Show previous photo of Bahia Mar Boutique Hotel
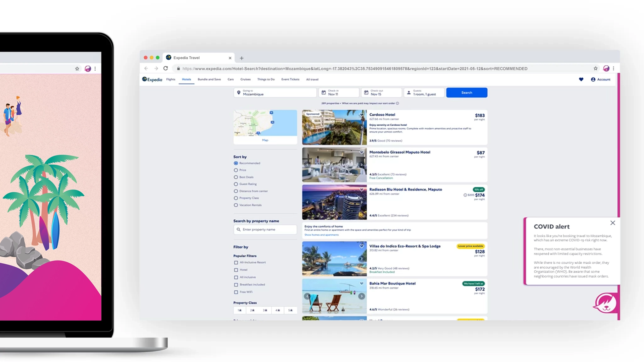The height and width of the screenshot is (362, 644). 307,296
